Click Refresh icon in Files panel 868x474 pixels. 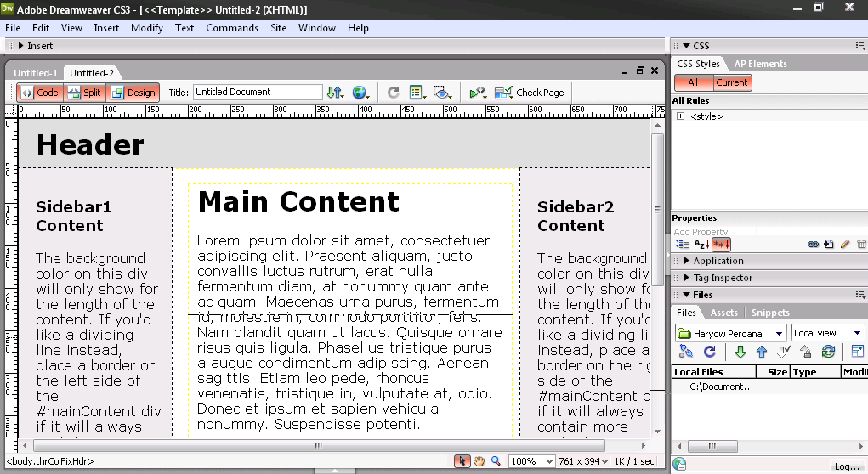(x=710, y=351)
